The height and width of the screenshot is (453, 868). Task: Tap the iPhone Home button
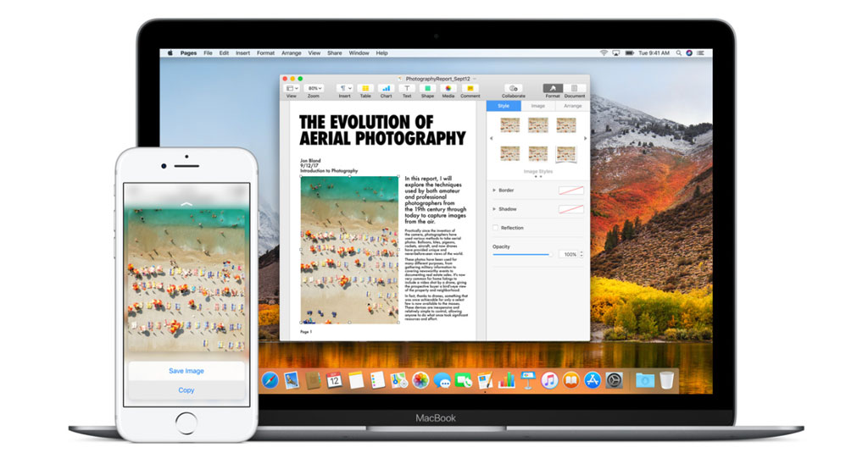click(186, 423)
